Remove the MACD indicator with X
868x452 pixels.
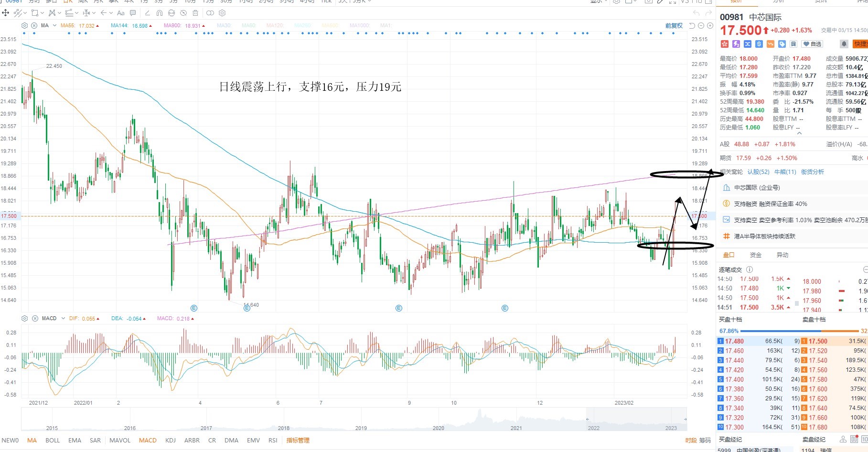tap(35, 318)
